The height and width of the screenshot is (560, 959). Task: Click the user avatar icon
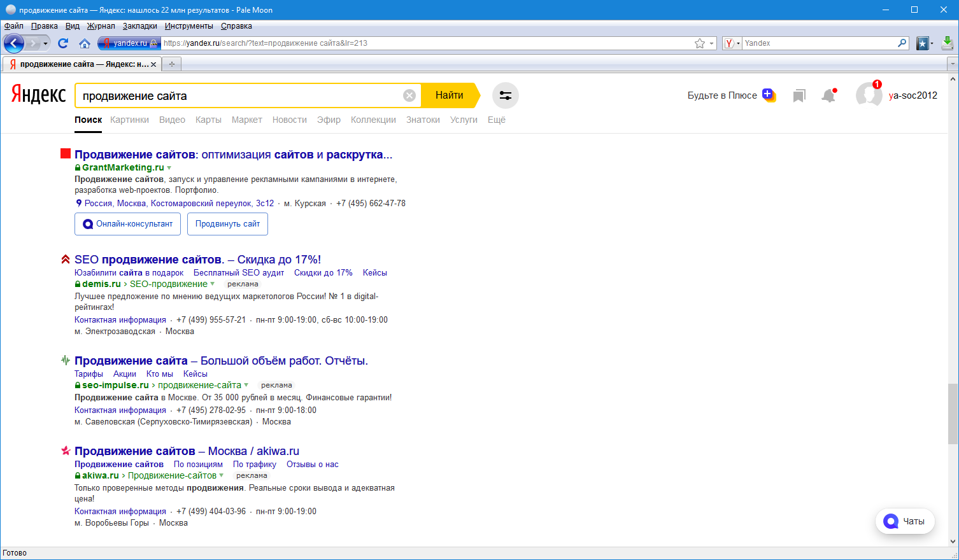pos(869,95)
